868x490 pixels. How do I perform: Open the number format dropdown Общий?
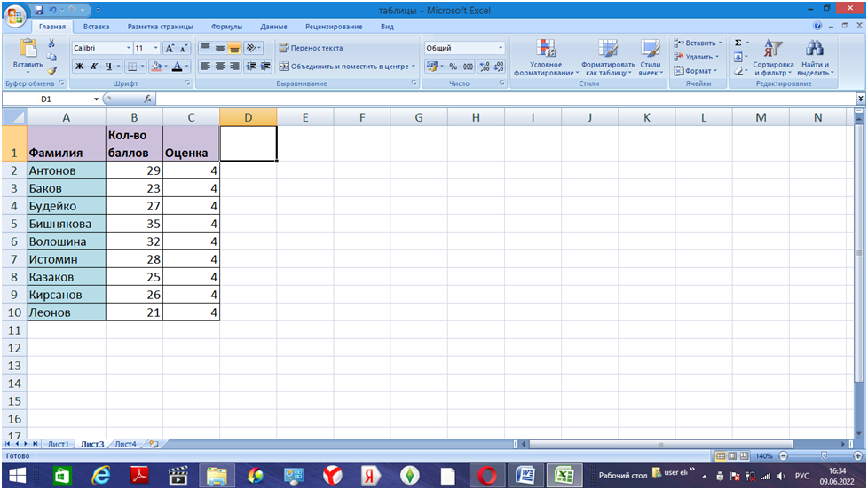[501, 48]
